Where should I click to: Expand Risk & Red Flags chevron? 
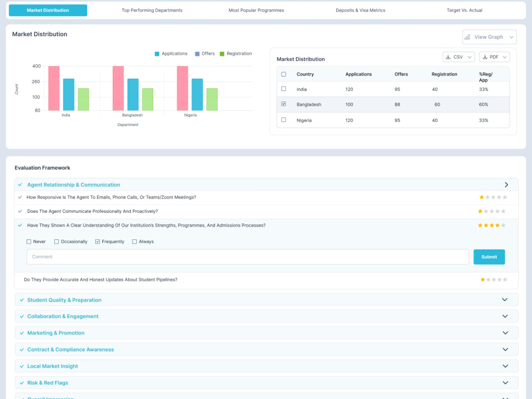505,383
